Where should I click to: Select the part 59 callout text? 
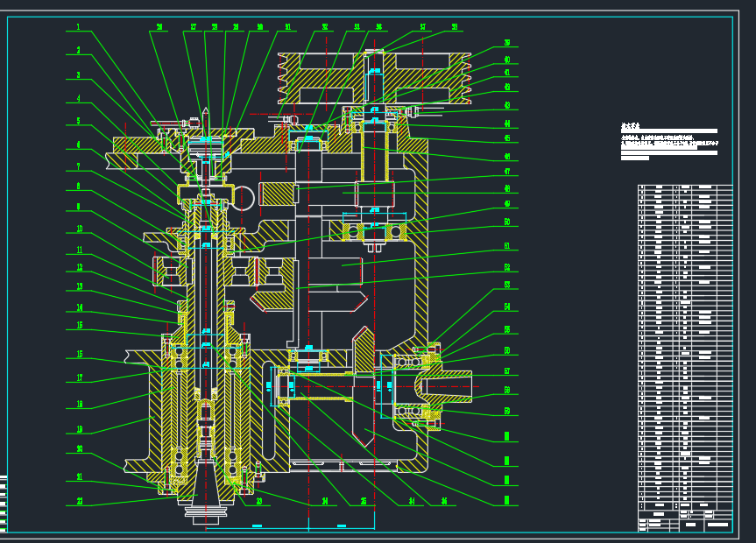pos(506,412)
